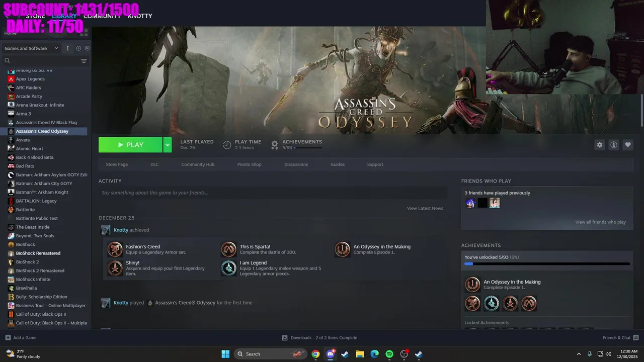The width and height of the screenshot is (644, 362).
Task: Go to the Points Shop tab
Action: coord(250,164)
